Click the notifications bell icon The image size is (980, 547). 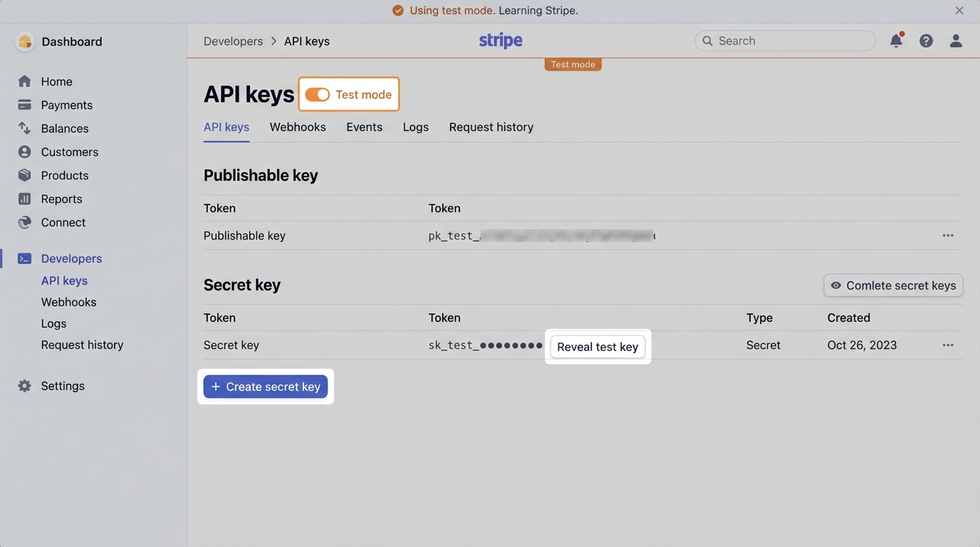896,41
